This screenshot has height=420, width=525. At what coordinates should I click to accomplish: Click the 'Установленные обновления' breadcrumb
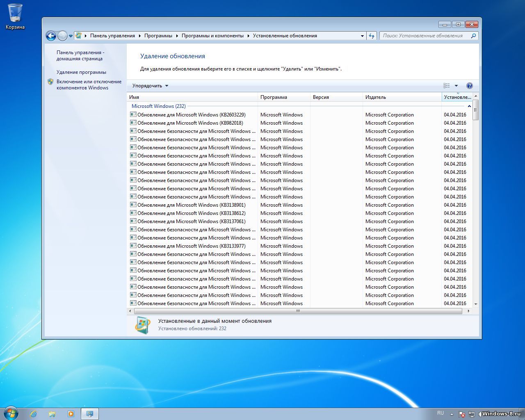285,36
